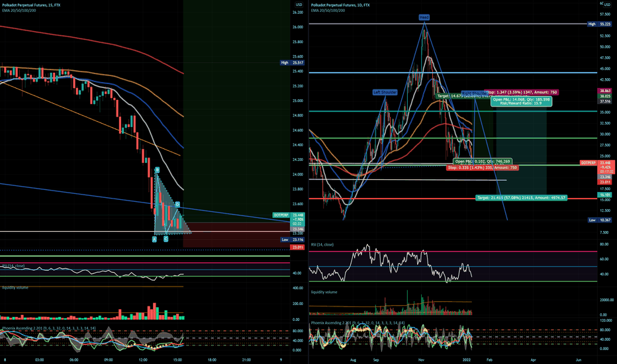Select the Stop 0.335 (1.43%) position label
Screen dimensions: 617x364
pos(483,167)
